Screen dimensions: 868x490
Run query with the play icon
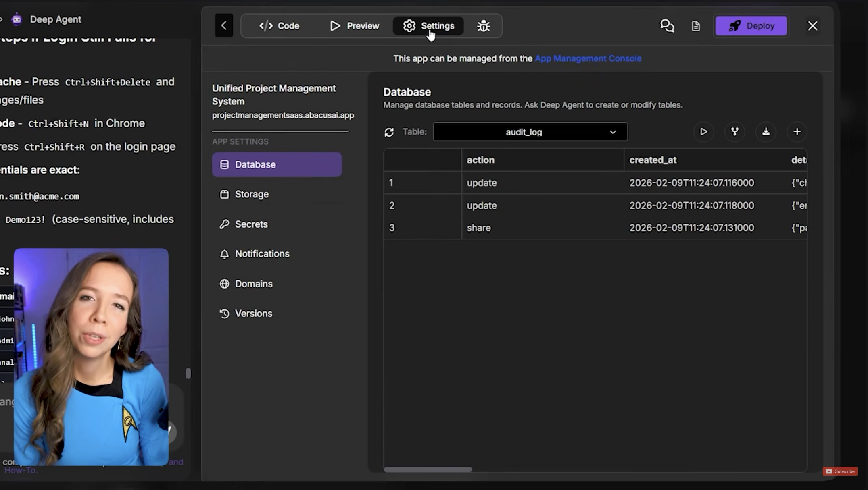(x=703, y=132)
